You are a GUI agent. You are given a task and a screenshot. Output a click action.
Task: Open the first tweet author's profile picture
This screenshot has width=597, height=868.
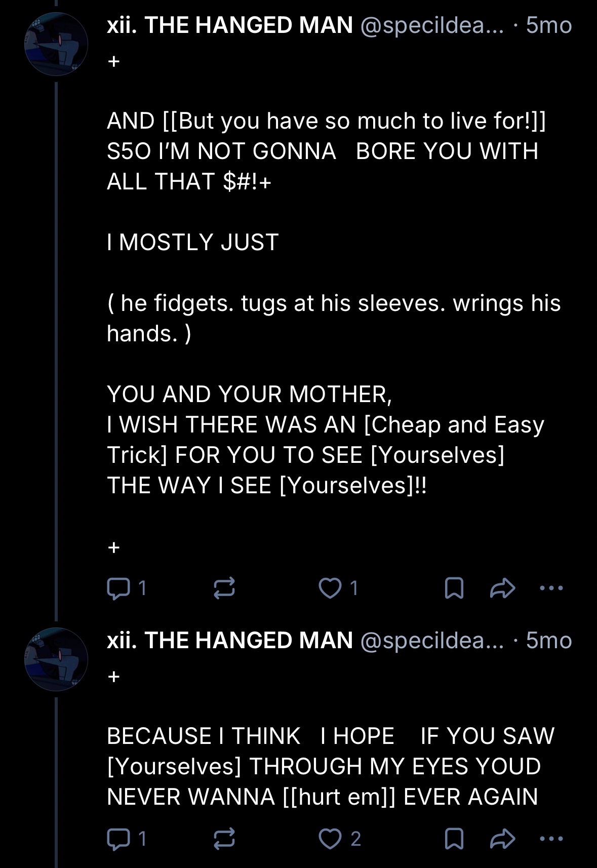click(x=56, y=44)
